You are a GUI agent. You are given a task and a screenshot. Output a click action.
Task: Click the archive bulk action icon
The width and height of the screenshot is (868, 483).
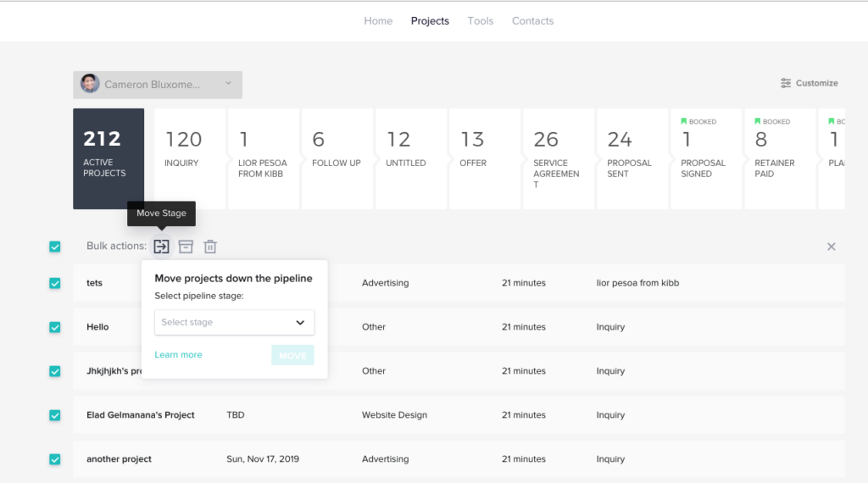coord(186,247)
